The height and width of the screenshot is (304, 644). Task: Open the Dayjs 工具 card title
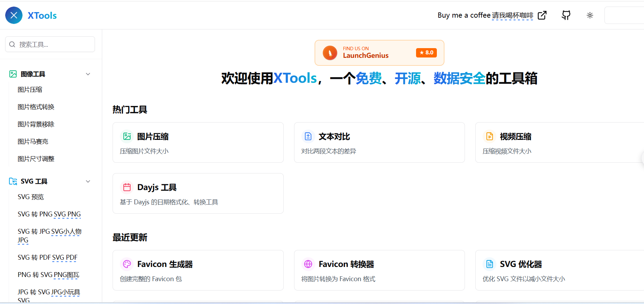(157, 188)
